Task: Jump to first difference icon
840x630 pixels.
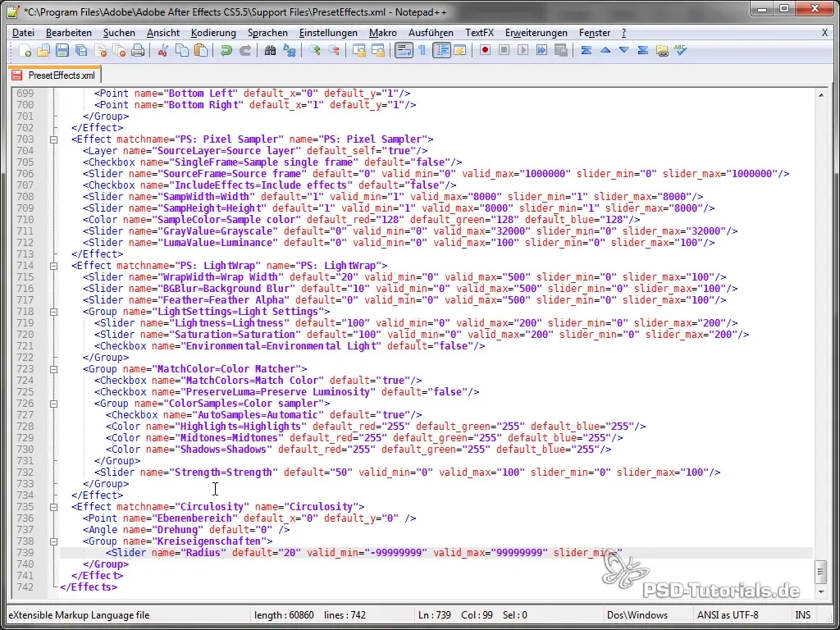Action: pyautogui.click(x=586, y=51)
